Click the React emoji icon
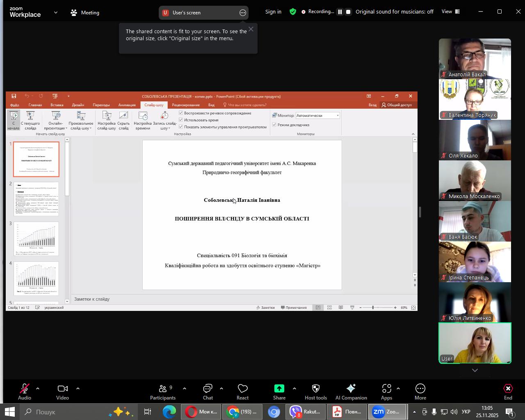The height and width of the screenshot is (420, 525). click(242, 391)
